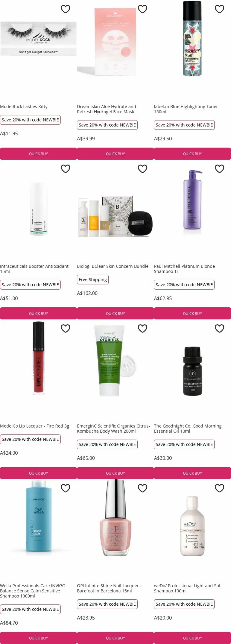Save Biologi BClear Bundle to wishlist
This screenshot has width=231, height=644.
click(143, 169)
